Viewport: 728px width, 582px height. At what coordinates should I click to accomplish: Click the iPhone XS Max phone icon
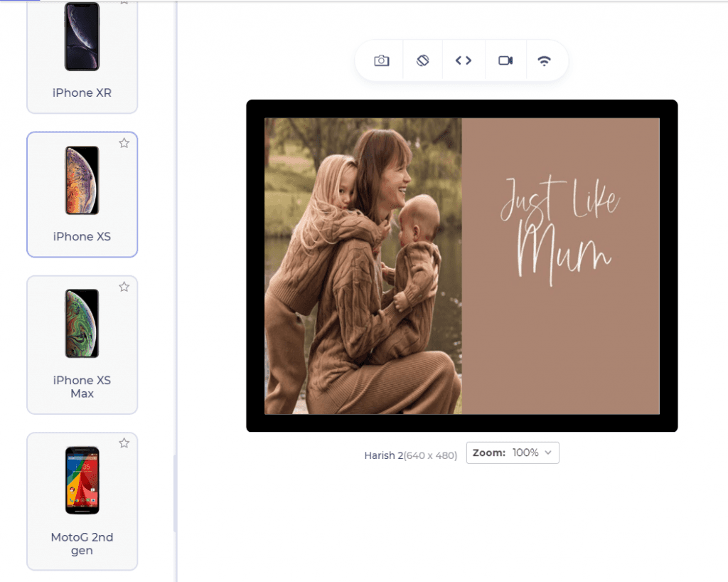[x=81, y=324]
